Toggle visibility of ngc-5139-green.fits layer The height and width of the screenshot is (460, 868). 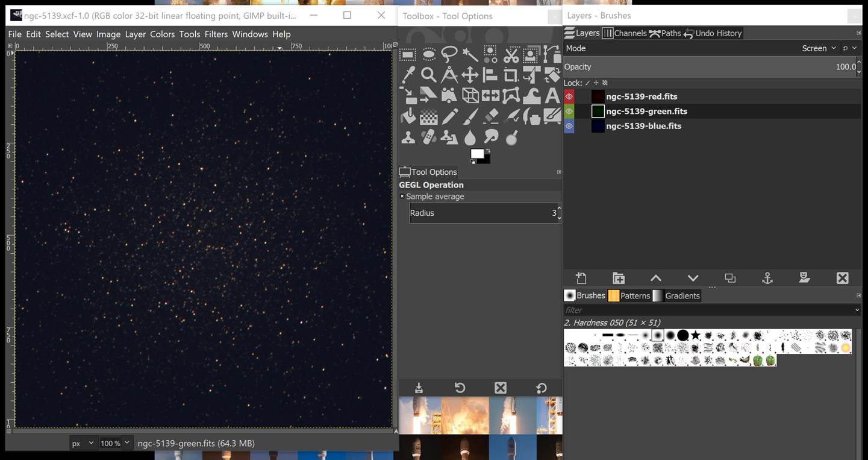[x=569, y=112]
